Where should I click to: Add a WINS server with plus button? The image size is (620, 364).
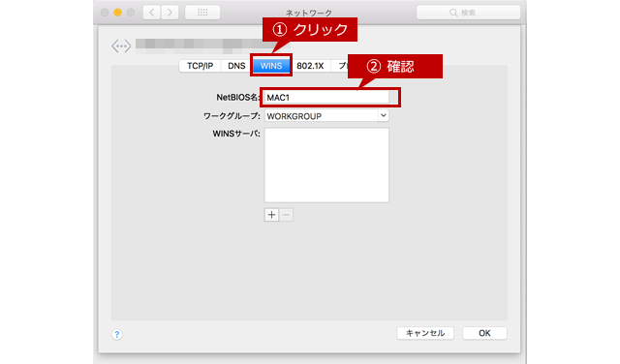(271, 215)
